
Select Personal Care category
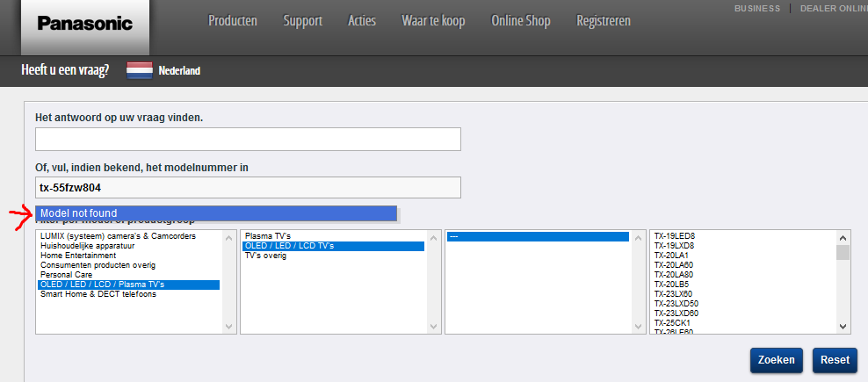pos(128,275)
